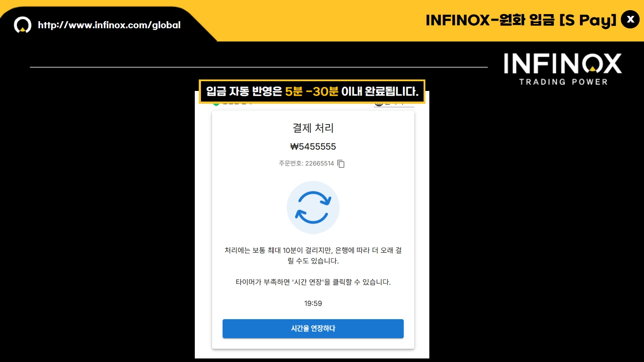This screenshot has height=362, width=644.
Task: Click the globe language icon behind banner
Action: [379, 104]
